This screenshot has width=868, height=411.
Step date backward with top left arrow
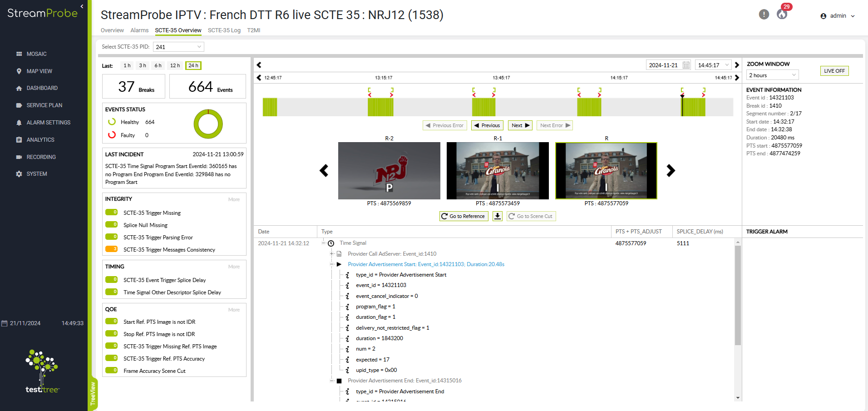click(259, 65)
